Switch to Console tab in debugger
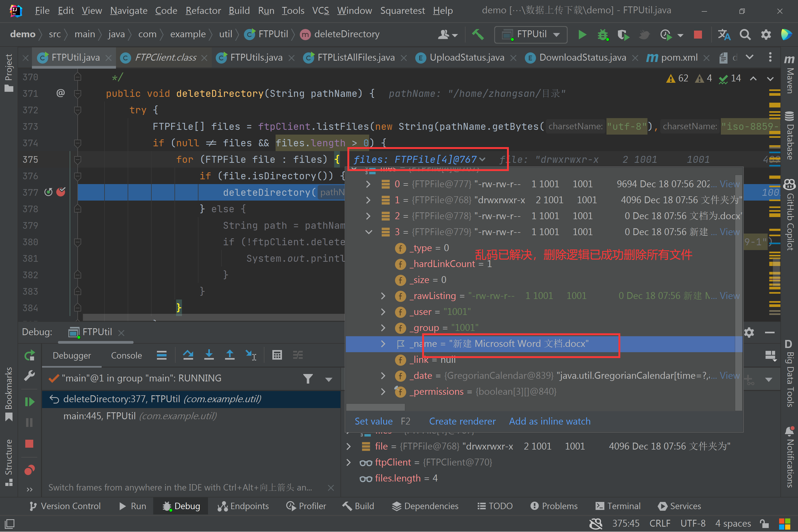Image resolution: width=798 pixels, height=532 pixels. 126,355
